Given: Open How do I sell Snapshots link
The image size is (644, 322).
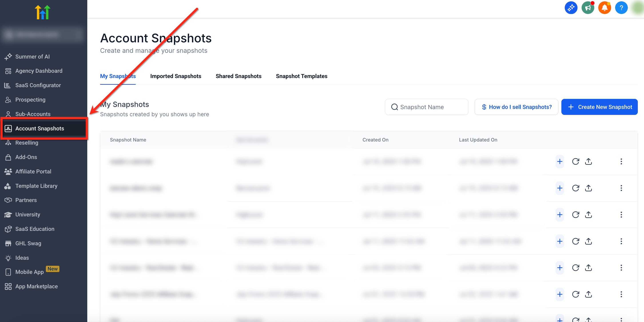Looking at the screenshot, I should coord(516,107).
